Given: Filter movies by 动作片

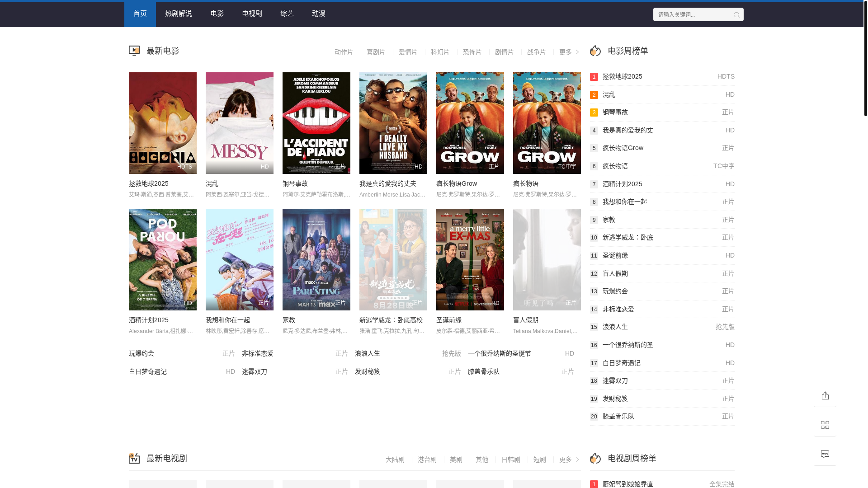Looking at the screenshot, I should pos(344,52).
